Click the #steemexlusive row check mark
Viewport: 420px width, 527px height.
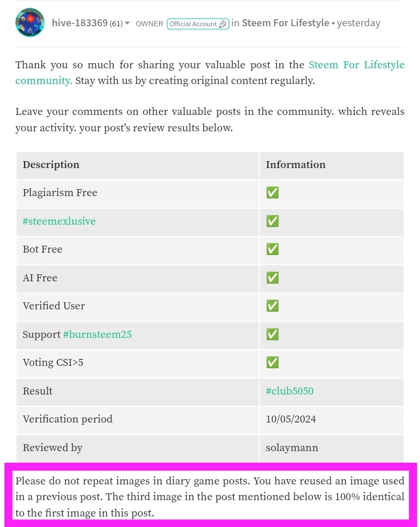coord(272,221)
